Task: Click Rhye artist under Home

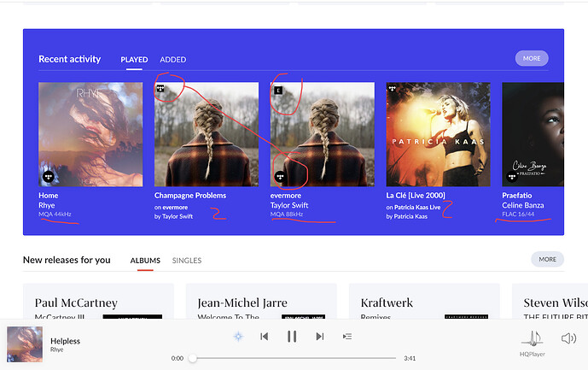Action: pyautogui.click(x=46, y=205)
